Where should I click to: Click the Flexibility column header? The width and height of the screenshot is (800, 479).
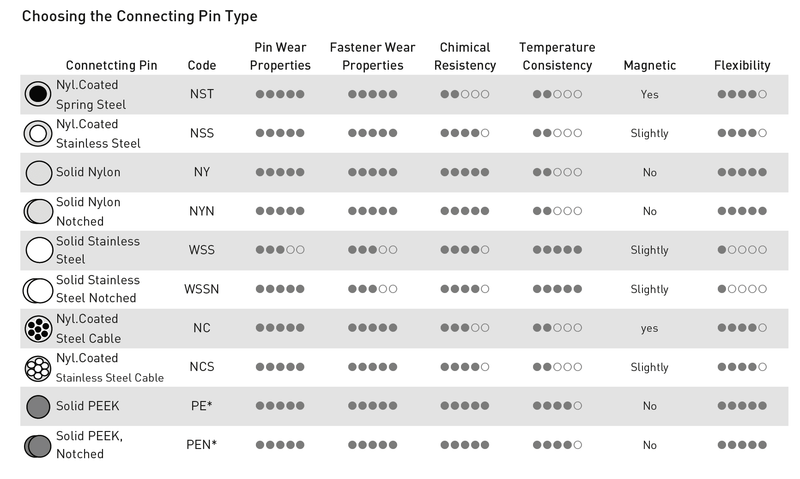pos(742,65)
